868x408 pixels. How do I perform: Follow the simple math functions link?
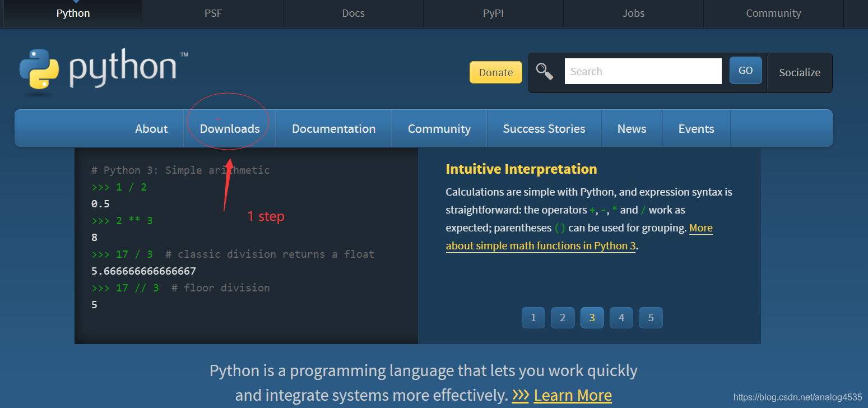pyautogui.click(x=541, y=245)
